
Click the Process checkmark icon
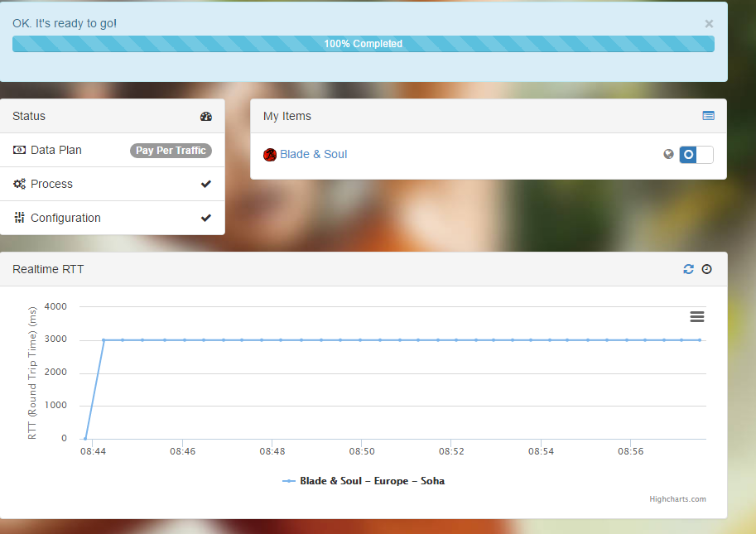pos(206,184)
